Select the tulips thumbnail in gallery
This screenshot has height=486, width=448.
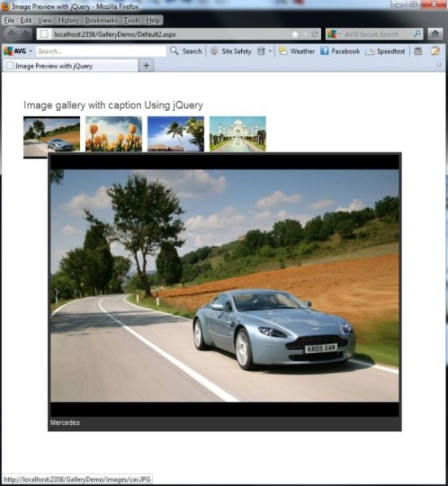(113, 134)
